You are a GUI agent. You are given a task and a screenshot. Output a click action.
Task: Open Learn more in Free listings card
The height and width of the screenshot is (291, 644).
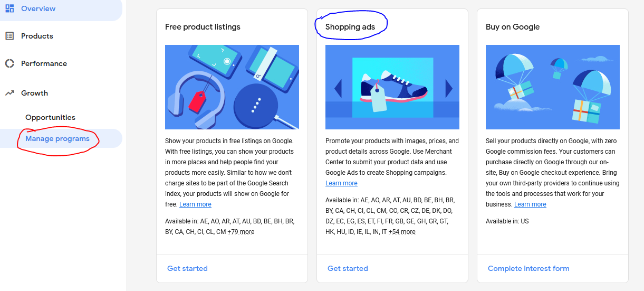[195, 204]
